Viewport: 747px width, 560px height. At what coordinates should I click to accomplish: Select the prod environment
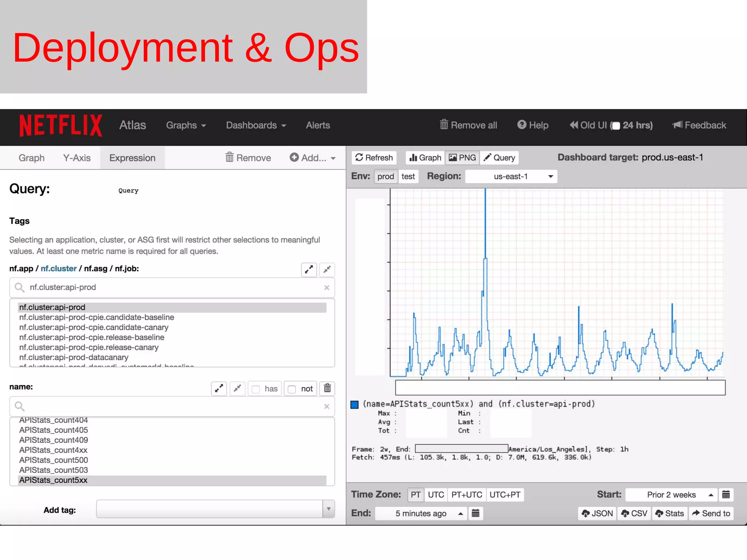point(386,176)
